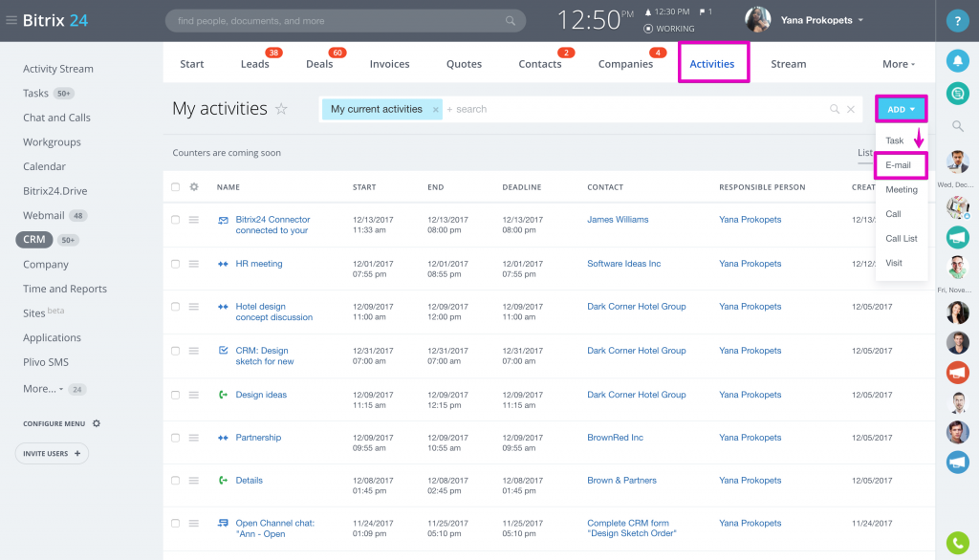Viewport: 979px width, 560px height.
Task: Go to Time and Reports in sidebar
Action: point(65,289)
